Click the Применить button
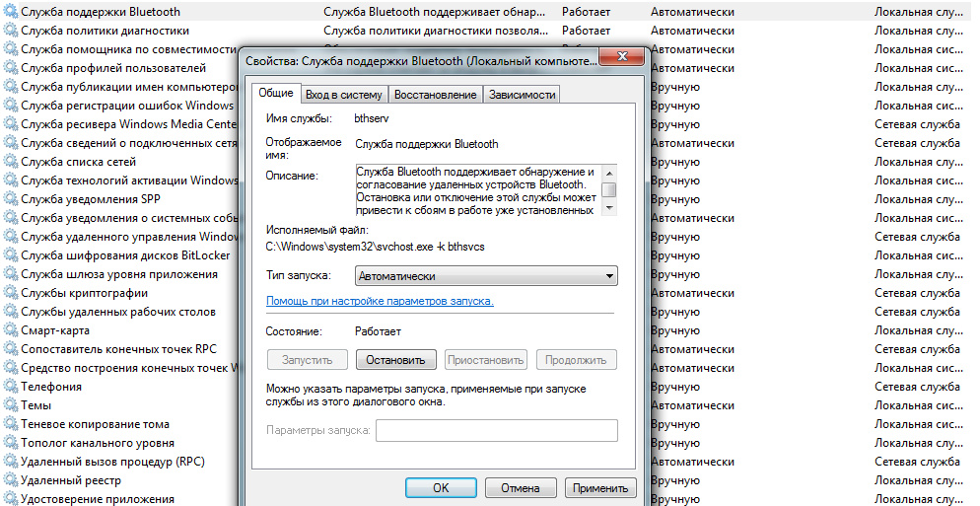 [600, 487]
